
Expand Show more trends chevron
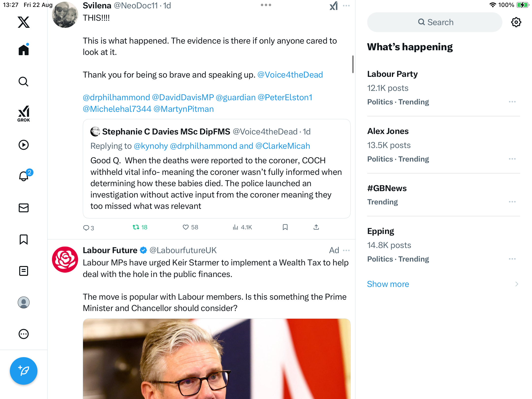coord(517,284)
